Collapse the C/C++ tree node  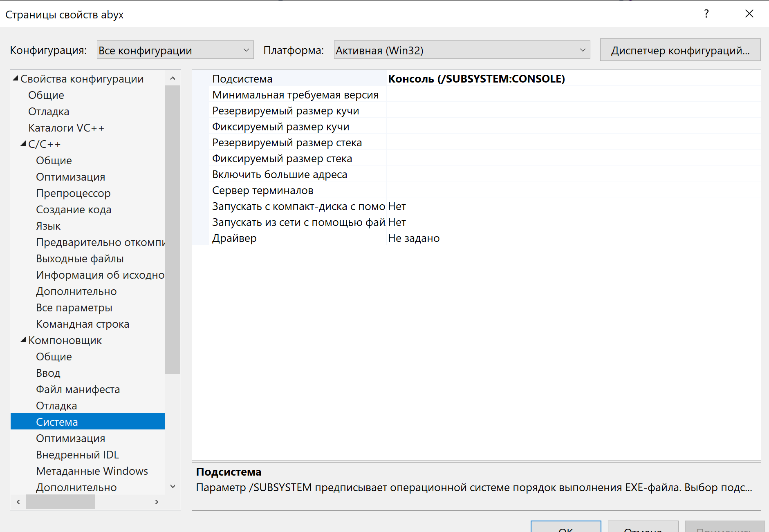(23, 144)
